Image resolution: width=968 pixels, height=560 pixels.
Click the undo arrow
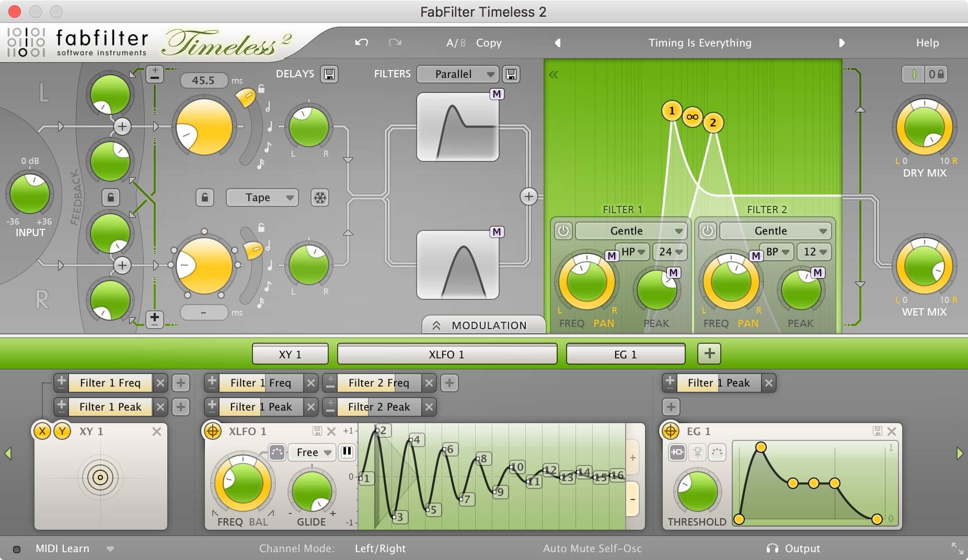[x=361, y=43]
